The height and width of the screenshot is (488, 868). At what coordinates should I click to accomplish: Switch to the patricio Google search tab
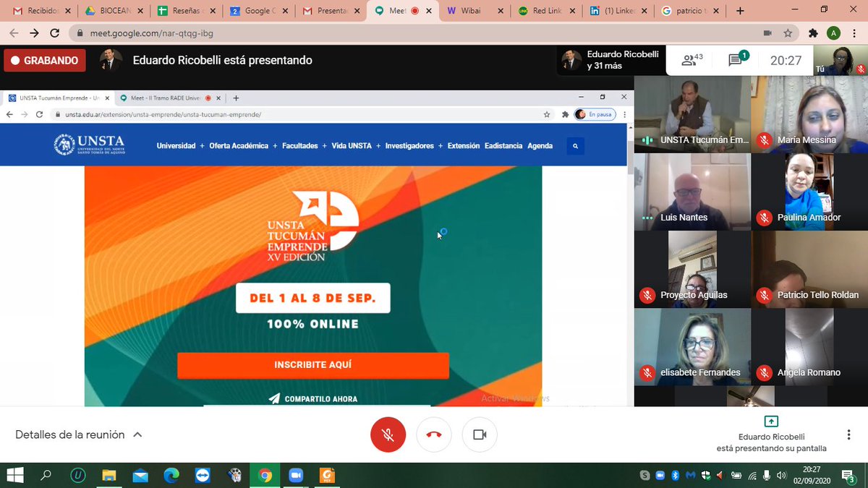point(692,11)
